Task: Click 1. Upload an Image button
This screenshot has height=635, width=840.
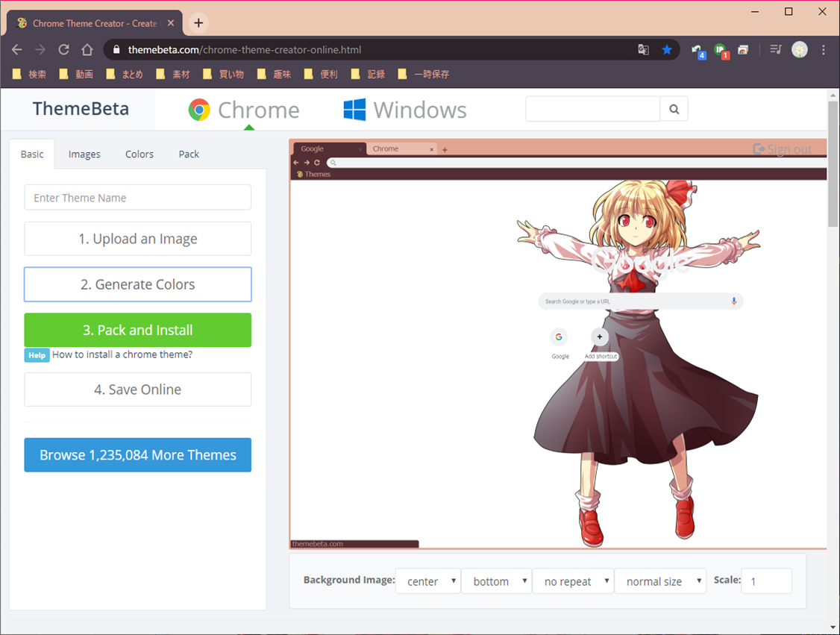Action: click(138, 239)
